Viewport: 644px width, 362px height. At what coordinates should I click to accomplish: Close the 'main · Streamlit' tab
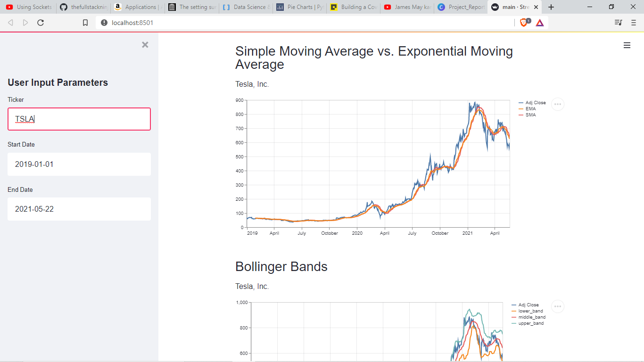click(x=536, y=7)
